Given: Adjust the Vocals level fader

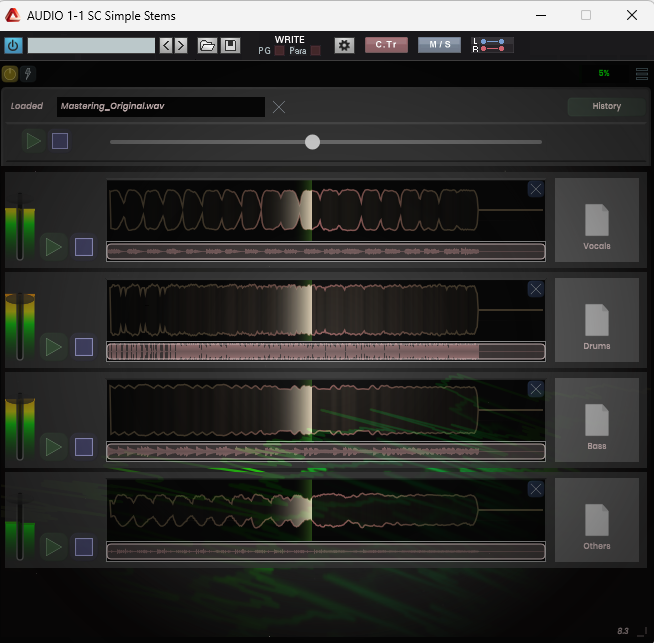Looking at the screenshot, I should pos(20,227).
